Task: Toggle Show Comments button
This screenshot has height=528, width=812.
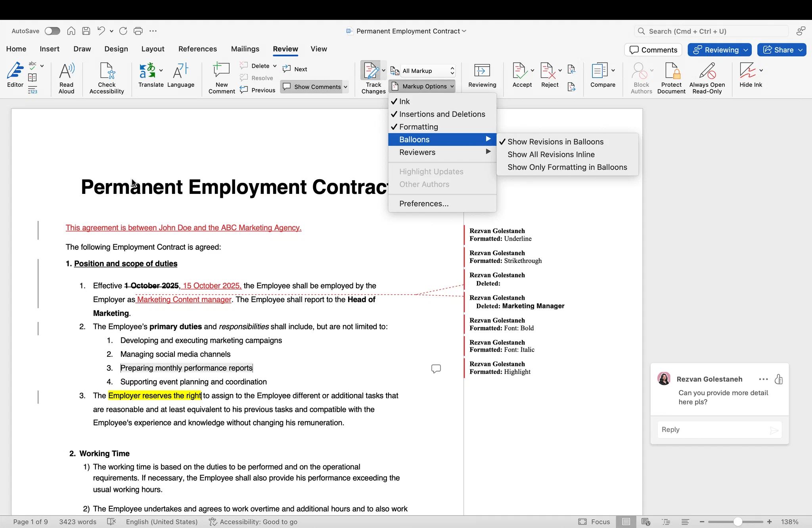Action: pos(311,87)
